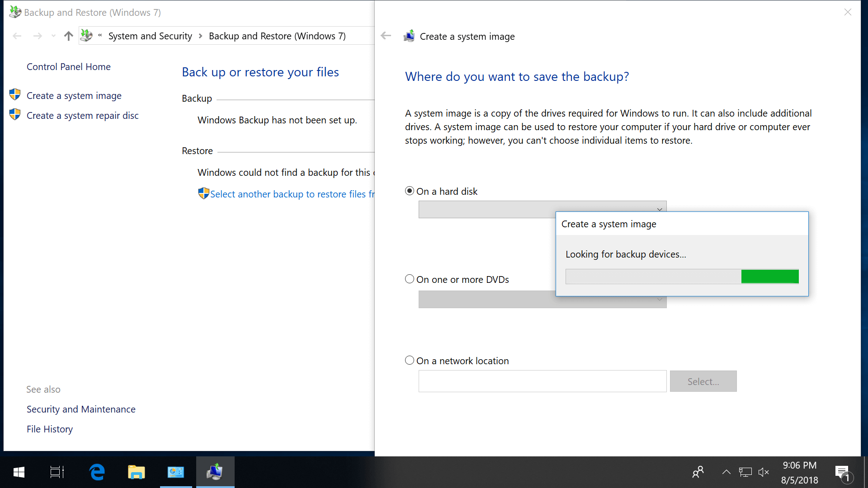
Task: Open File History link
Action: [50, 429]
